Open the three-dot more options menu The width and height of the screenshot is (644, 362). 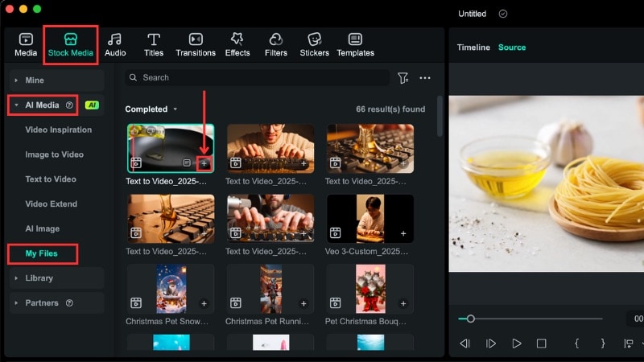click(425, 77)
